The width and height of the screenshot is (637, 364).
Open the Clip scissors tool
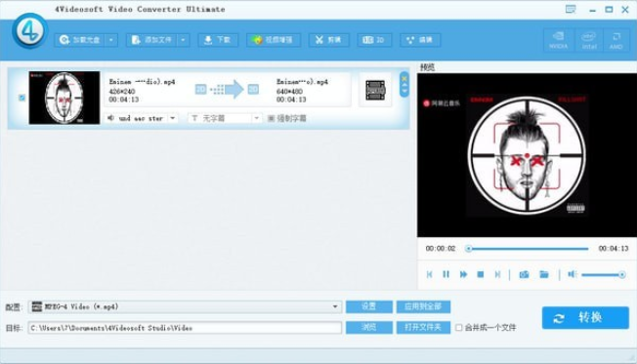coord(328,40)
